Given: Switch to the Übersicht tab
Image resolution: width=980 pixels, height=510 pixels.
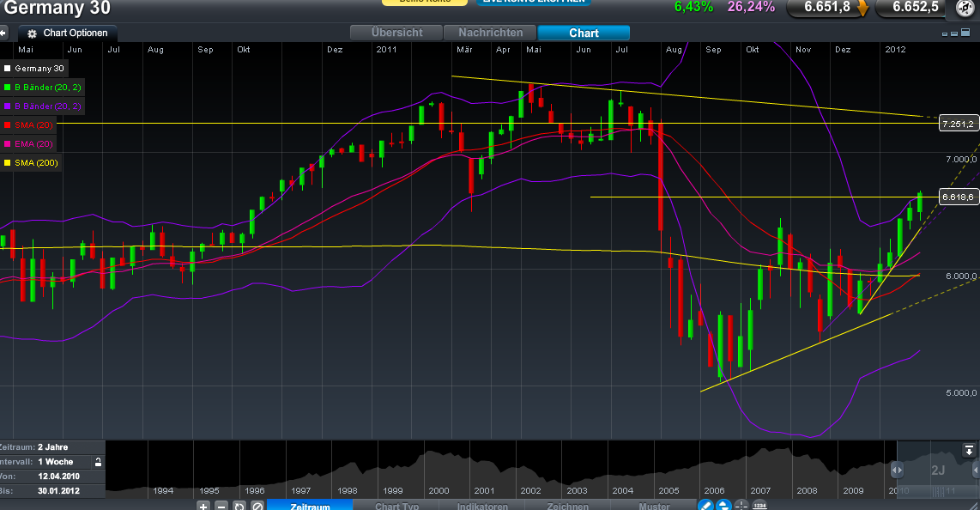Looking at the screenshot, I should click(x=396, y=32).
